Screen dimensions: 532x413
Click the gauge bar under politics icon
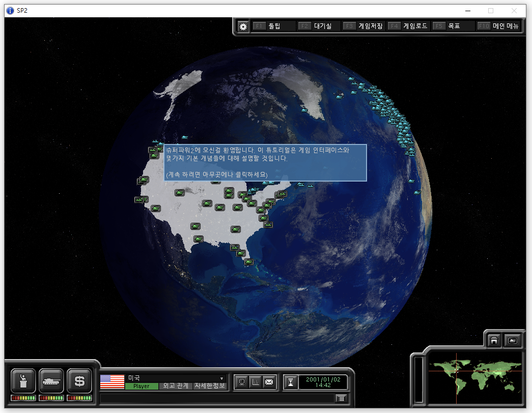click(23, 398)
